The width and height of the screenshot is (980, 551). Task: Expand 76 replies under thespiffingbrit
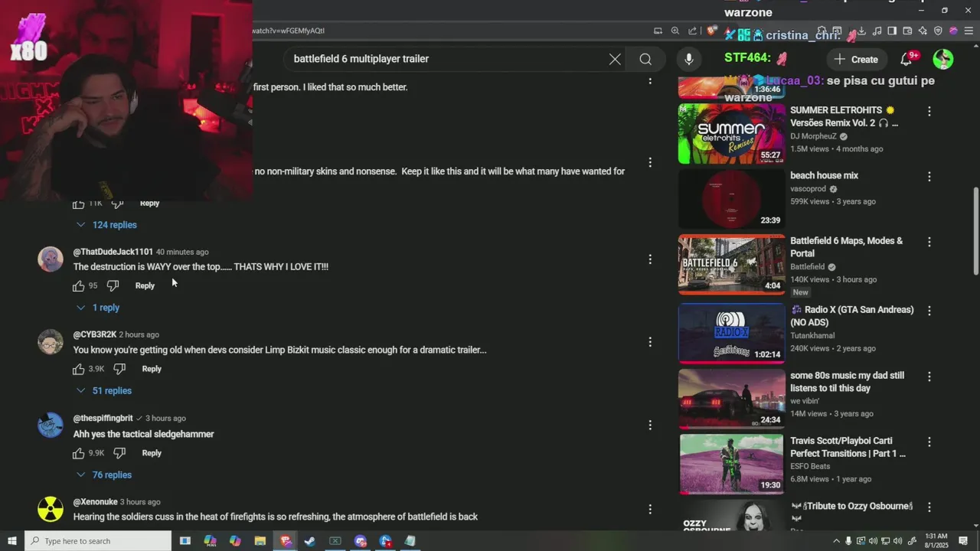pos(104,475)
